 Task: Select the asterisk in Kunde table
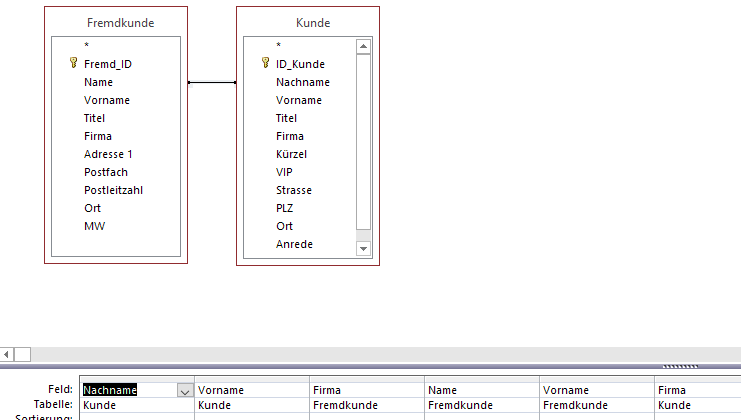tap(279, 46)
